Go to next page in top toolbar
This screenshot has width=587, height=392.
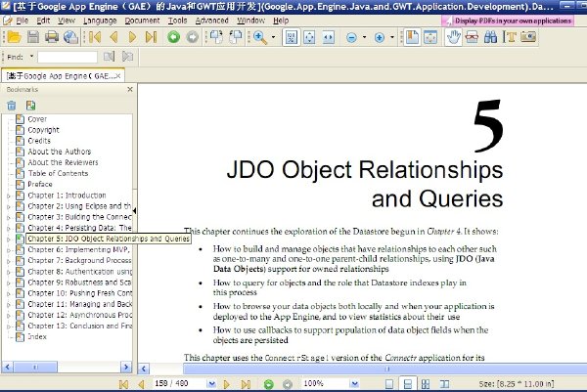point(132,37)
